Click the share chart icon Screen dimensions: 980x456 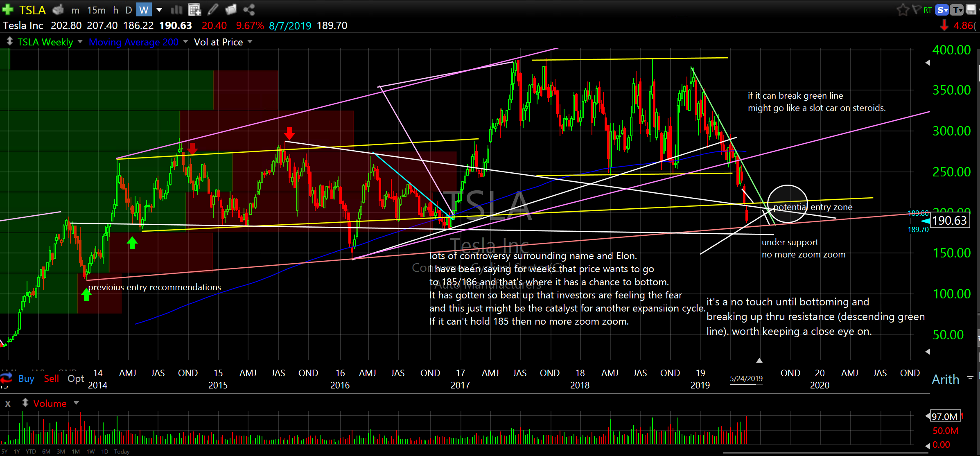[x=249, y=9]
